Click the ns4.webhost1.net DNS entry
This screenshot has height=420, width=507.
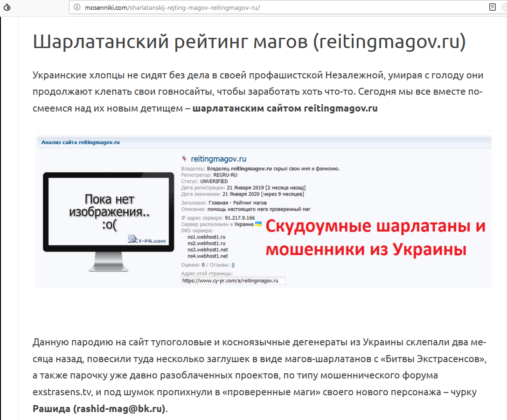(x=208, y=256)
